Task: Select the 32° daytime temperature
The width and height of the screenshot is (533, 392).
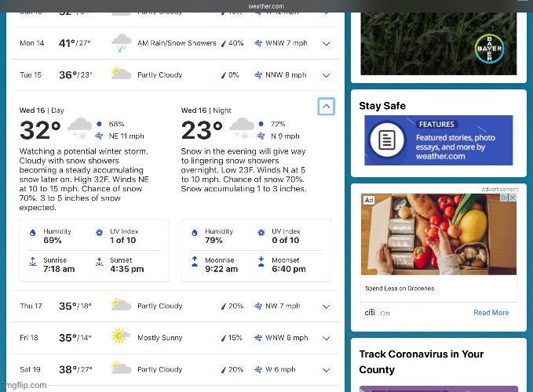Action: [x=40, y=130]
